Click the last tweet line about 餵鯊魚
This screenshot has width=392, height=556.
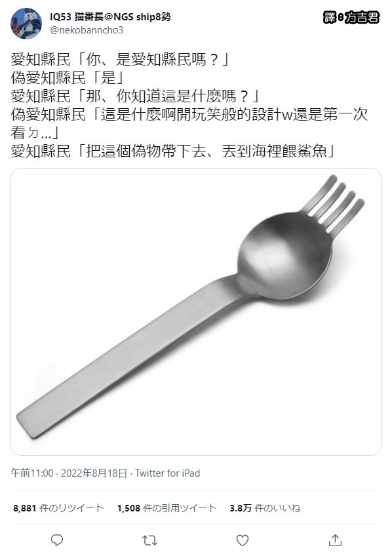pos(173,151)
